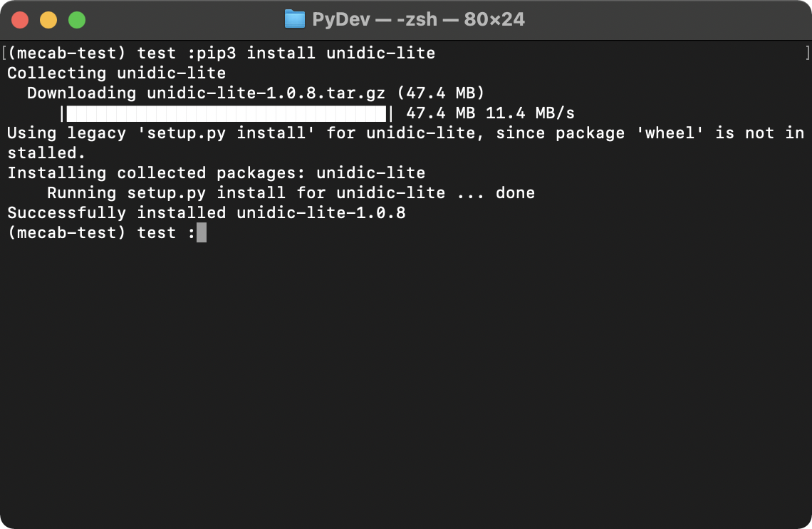Click the word 'done' after the ellipsis

pos(515,192)
